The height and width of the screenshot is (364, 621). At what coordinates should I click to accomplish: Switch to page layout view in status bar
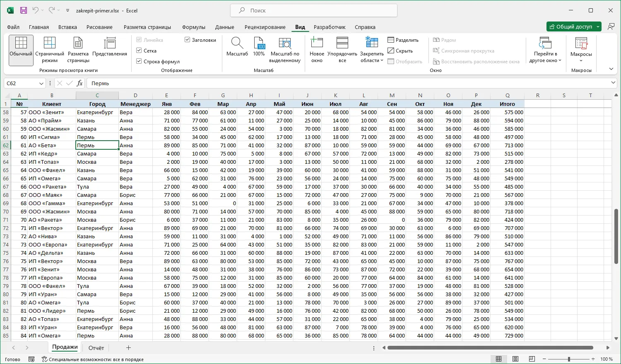pos(515,359)
